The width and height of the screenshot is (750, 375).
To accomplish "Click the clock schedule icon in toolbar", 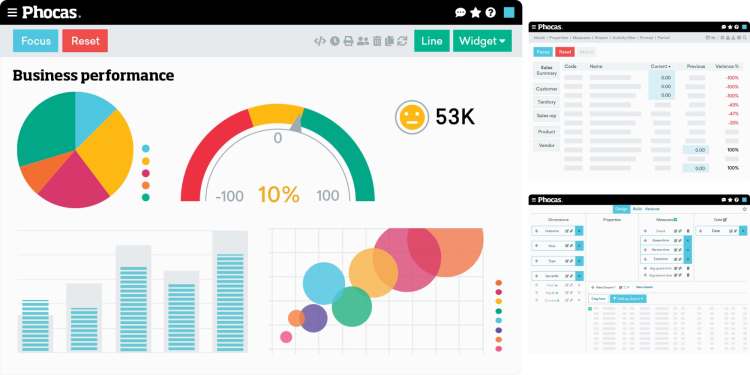I will coord(334,41).
